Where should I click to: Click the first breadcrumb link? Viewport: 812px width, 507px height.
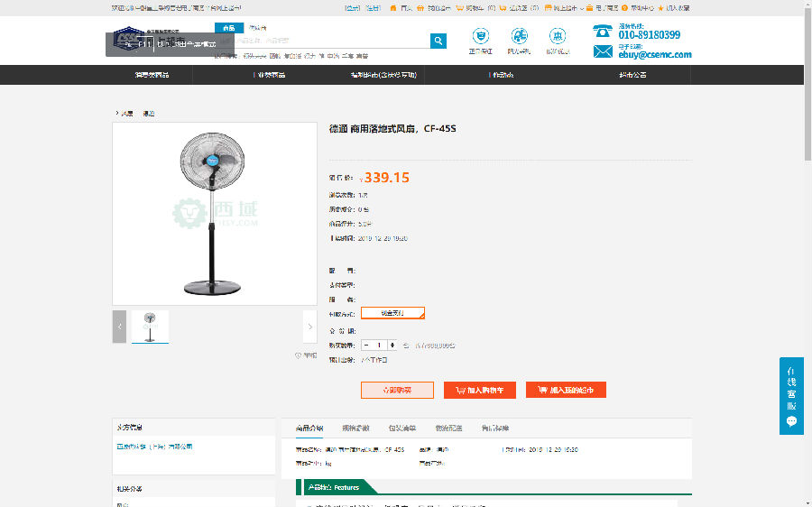[127, 114]
